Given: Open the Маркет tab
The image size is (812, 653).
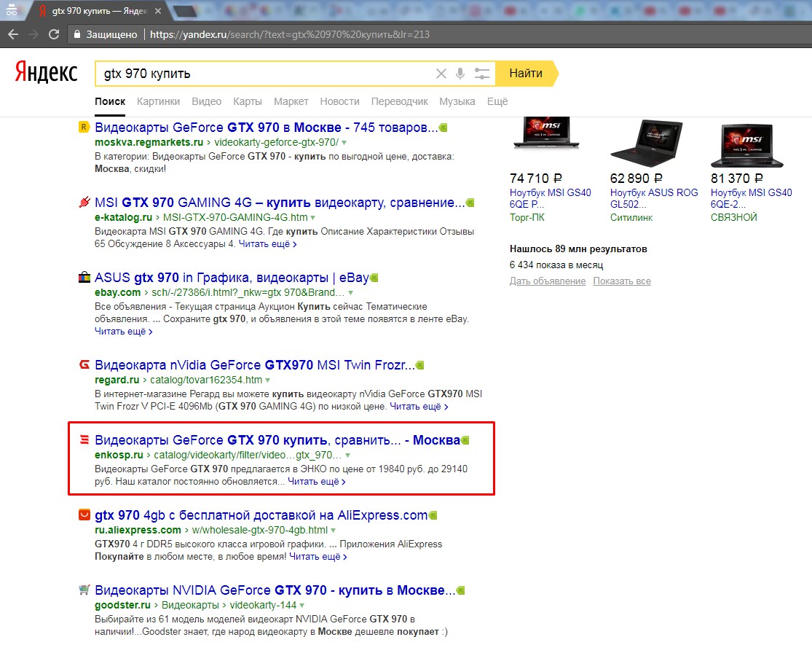Looking at the screenshot, I should (x=291, y=101).
